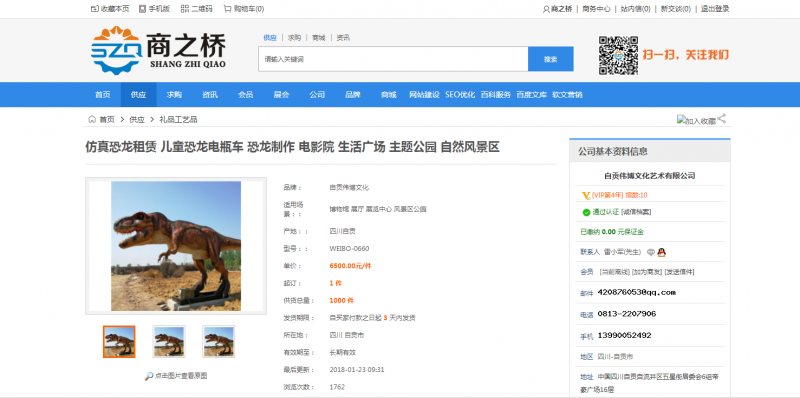Click the magnifier icon to view original image
Viewport: 800px width, 398px height.
(x=148, y=376)
